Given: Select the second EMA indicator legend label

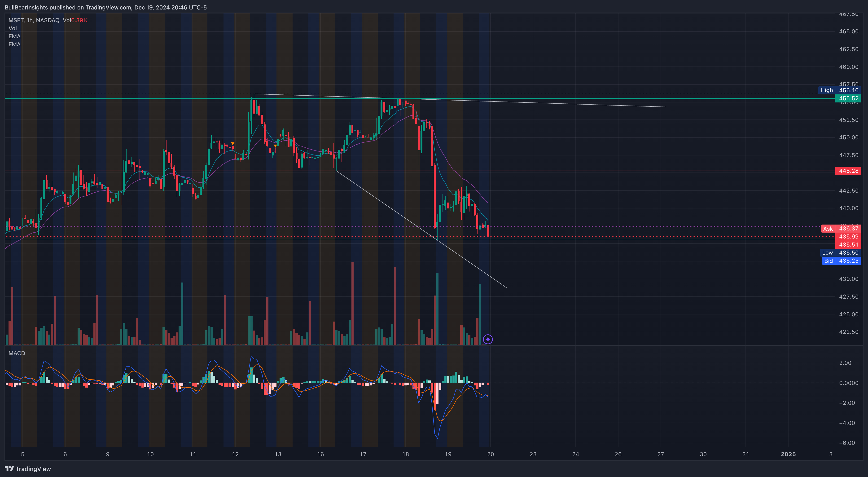Looking at the screenshot, I should point(14,44).
